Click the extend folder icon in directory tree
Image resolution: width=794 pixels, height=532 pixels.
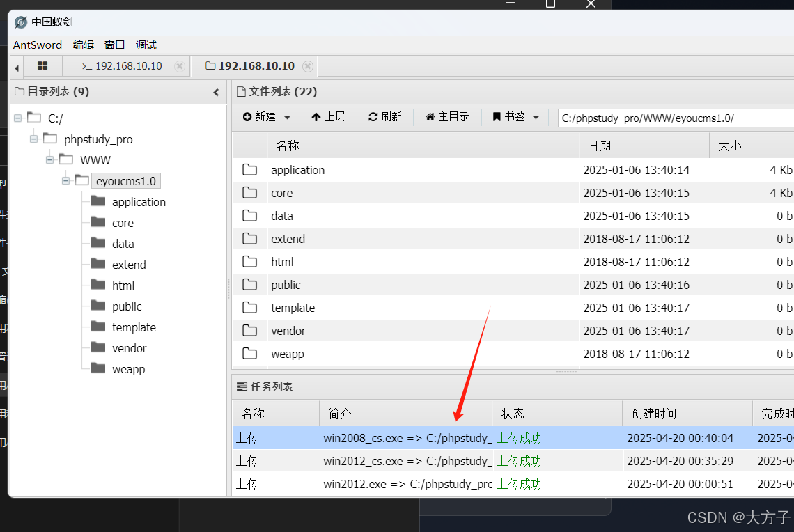(x=98, y=263)
